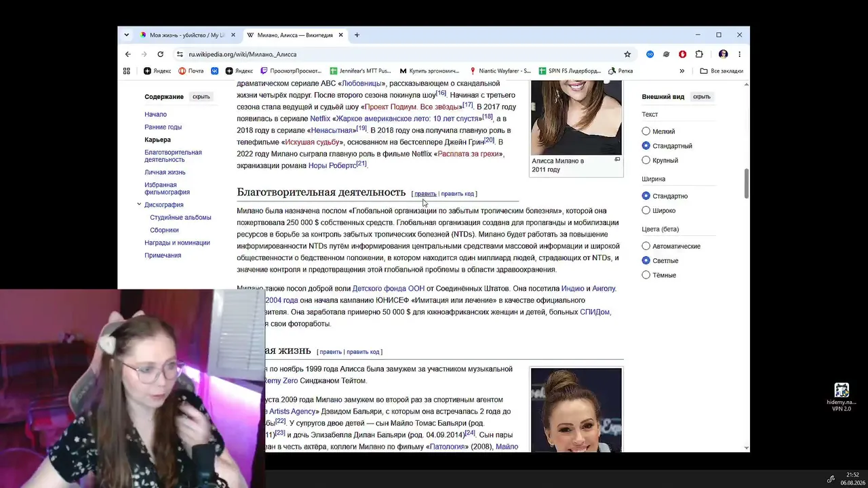
Task: Select the Стандартный text size
Action: click(x=646, y=146)
